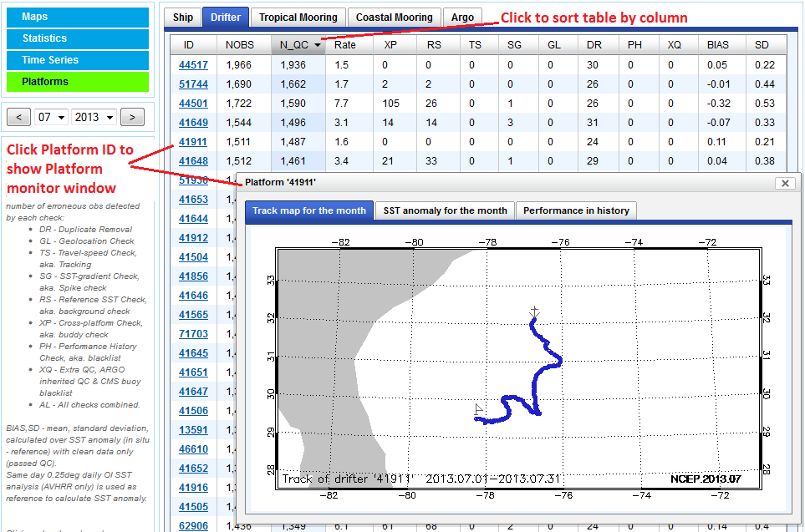
Task: Open Performance in history tab
Action: (x=576, y=210)
